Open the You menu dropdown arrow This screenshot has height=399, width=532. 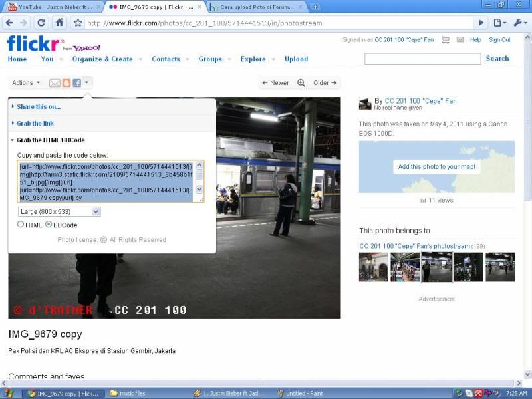pos(61,59)
